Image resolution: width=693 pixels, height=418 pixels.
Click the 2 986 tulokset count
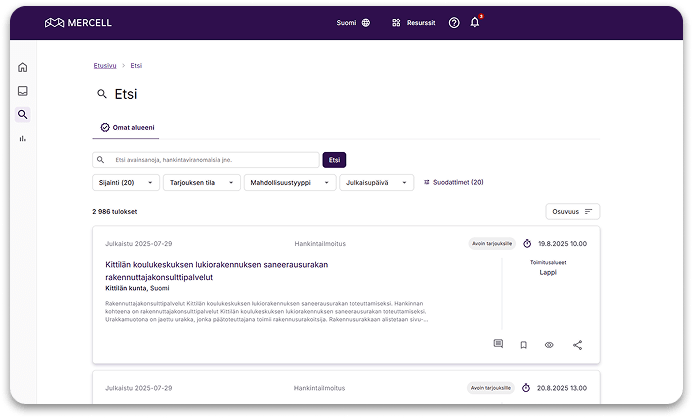point(115,212)
